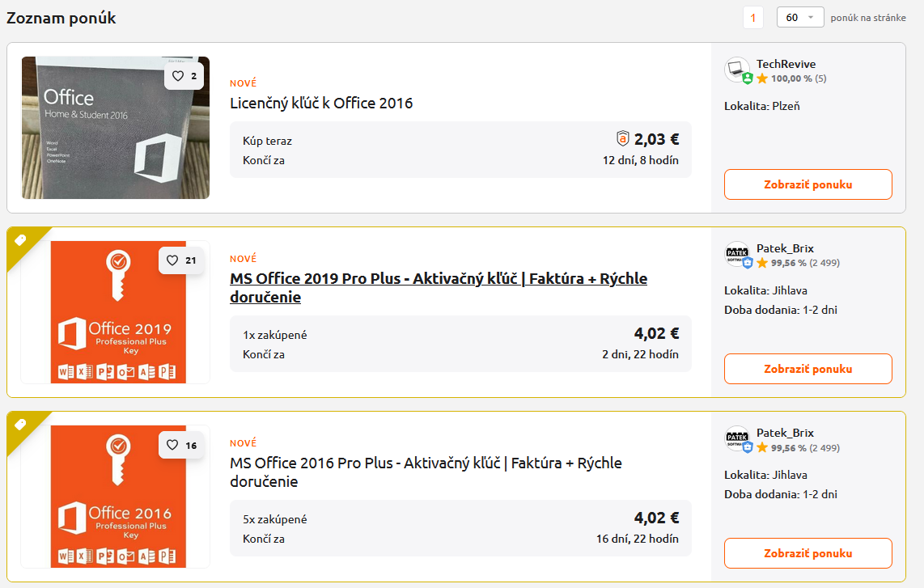Image resolution: width=924 pixels, height=588 pixels.
Task: Click TechRevive's rating star icon
Action: [x=762, y=78]
